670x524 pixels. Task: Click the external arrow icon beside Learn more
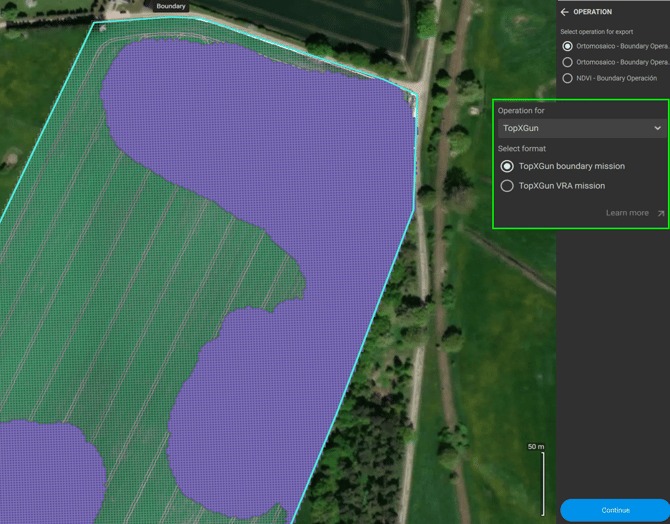[660, 213]
